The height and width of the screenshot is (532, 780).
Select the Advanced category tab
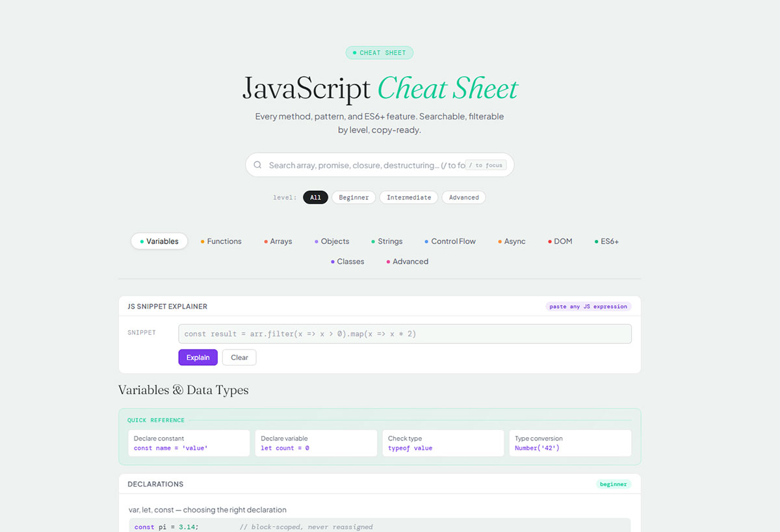[408, 261]
